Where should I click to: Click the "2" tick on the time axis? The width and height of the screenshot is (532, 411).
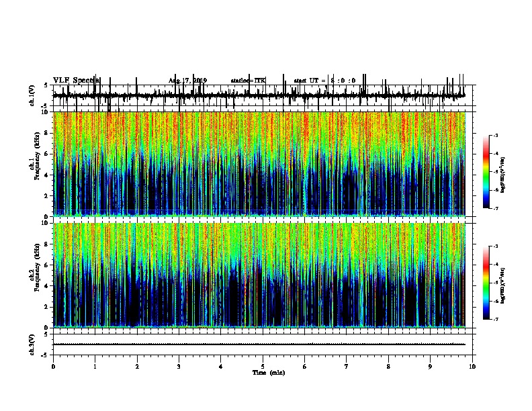(137, 367)
